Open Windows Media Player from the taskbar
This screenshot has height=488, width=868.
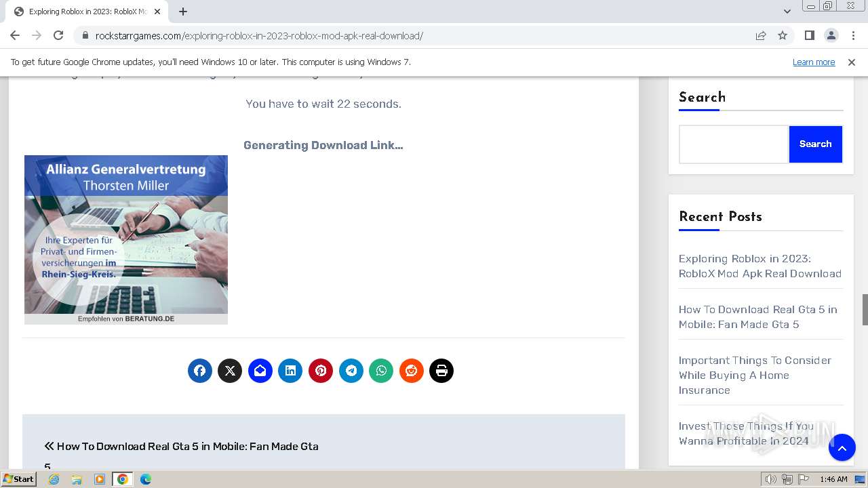coord(100,479)
